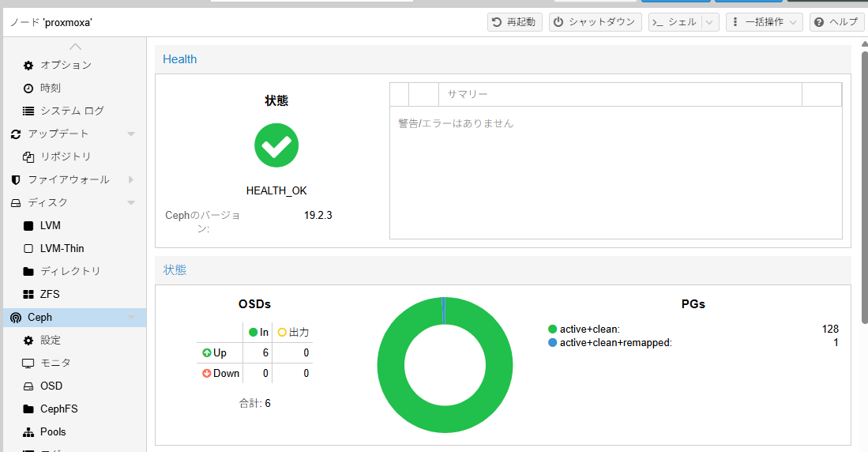Click the clock icon for 時刻

coord(28,88)
